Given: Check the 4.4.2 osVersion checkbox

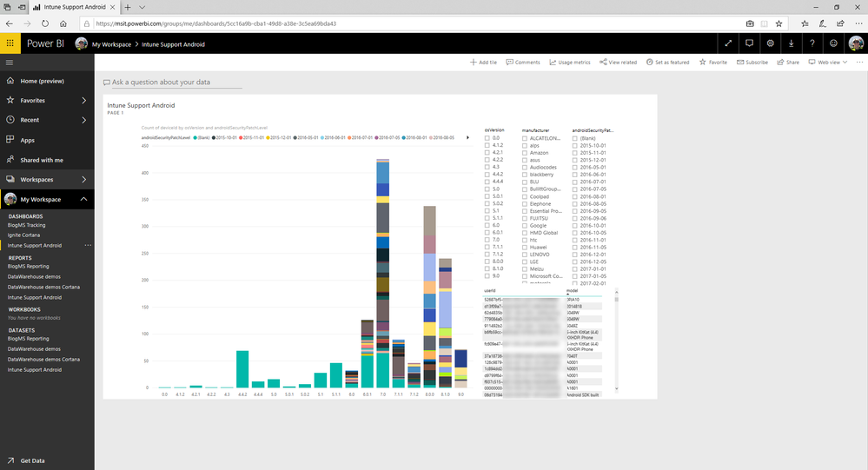Looking at the screenshot, I should 487,175.
